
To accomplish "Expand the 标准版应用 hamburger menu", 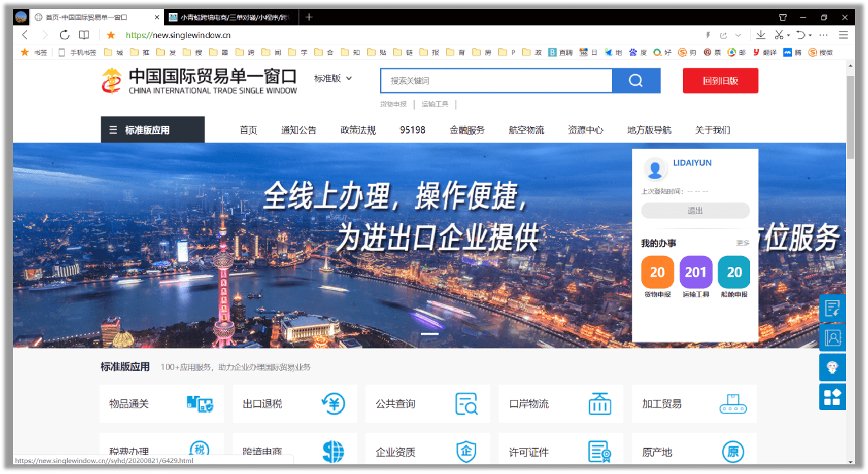I will (x=153, y=130).
